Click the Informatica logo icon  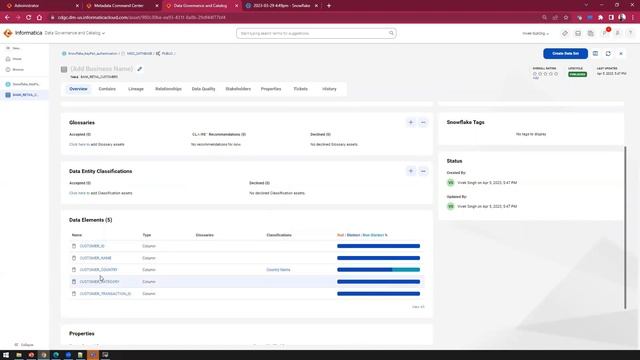[8, 33]
